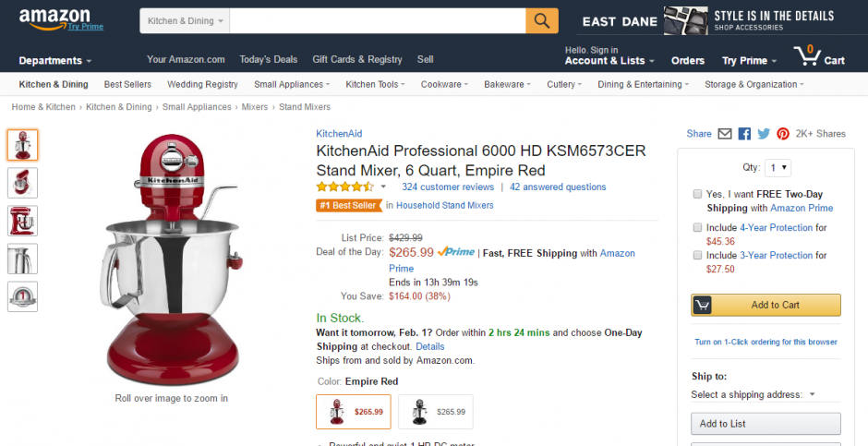The width and height of the screenshot is (868, 446).
Task: Share on Pinterest icon
Action: tap(783, 134)
